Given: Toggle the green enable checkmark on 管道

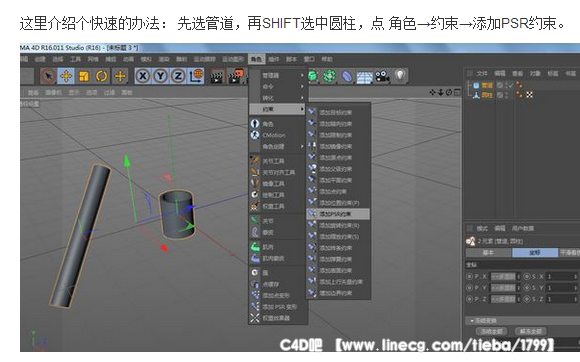Looking at the screenshot, I should 512,85.
